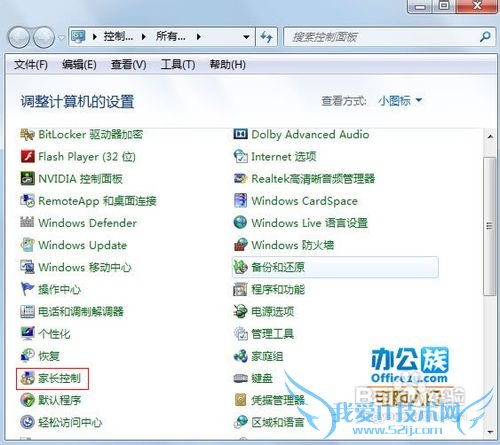Click the Windows Defender icon
Screen dimensions: 500x445
(x=27, y=223)
